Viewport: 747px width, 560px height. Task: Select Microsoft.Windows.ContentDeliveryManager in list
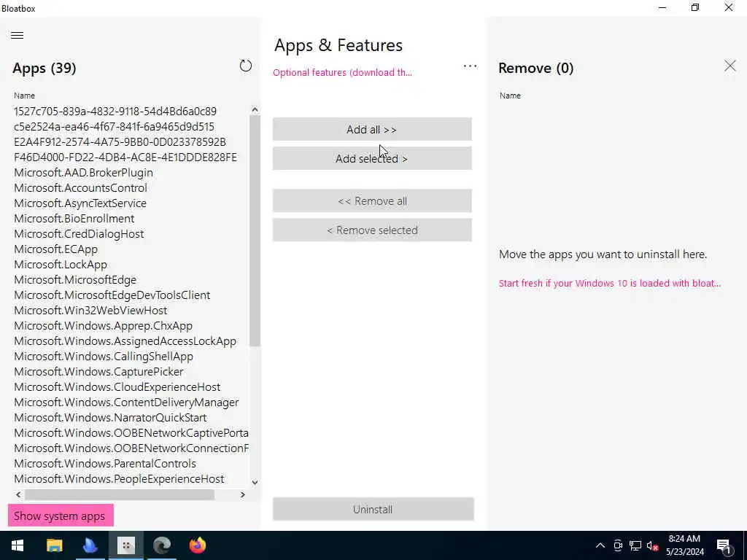pyautogui.click(x=126, y=402)
